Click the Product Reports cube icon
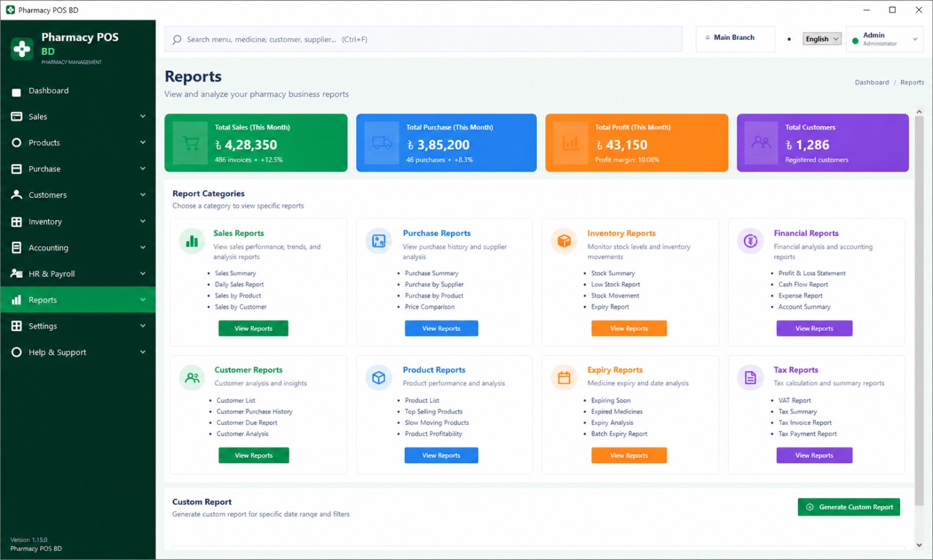933x560 pixels. coord(378,378)
